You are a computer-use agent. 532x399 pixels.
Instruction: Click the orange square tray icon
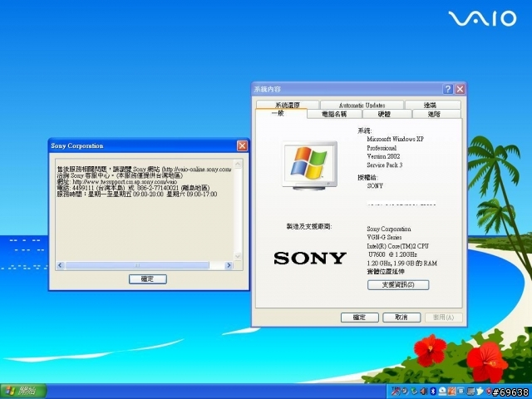click(x=452, y=392)
